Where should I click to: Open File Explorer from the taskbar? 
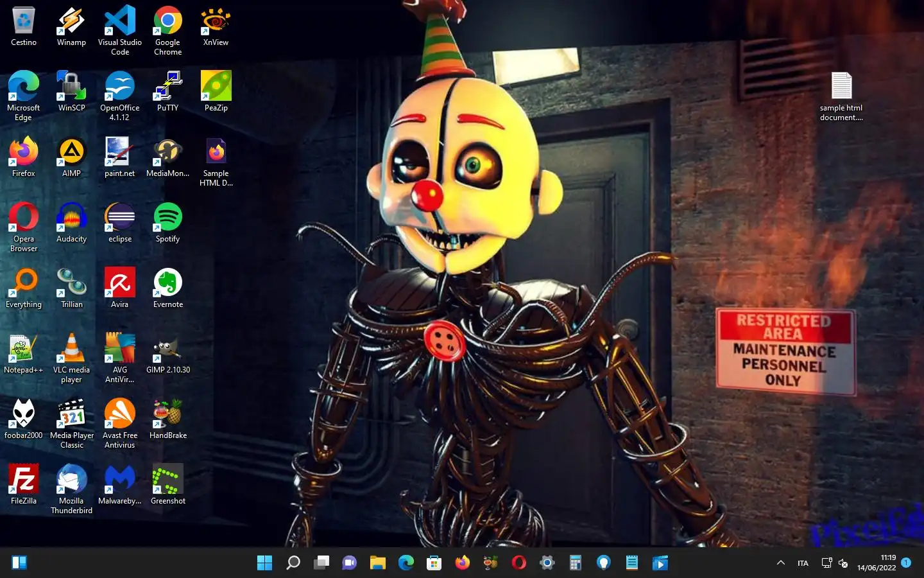click(x=377, y=563)
